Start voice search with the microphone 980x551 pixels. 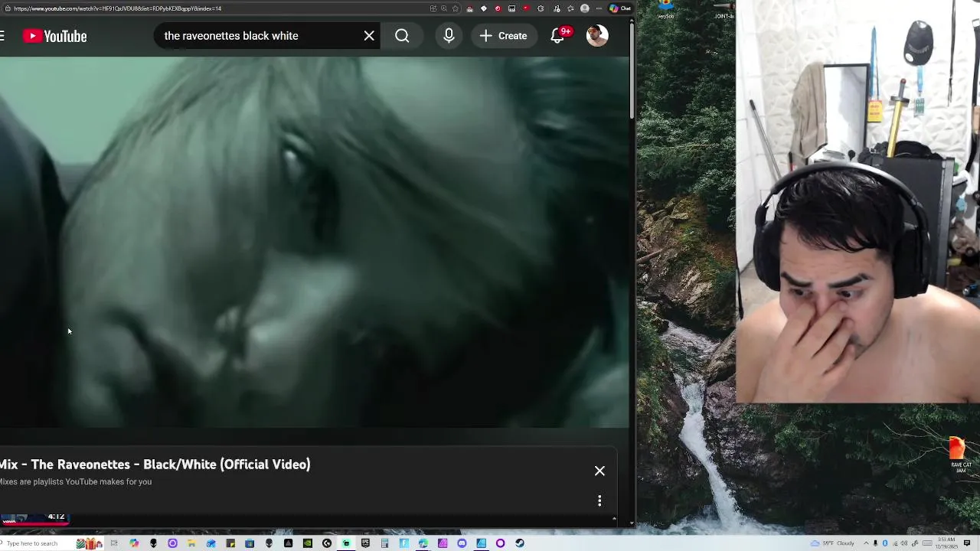[449, 36]
